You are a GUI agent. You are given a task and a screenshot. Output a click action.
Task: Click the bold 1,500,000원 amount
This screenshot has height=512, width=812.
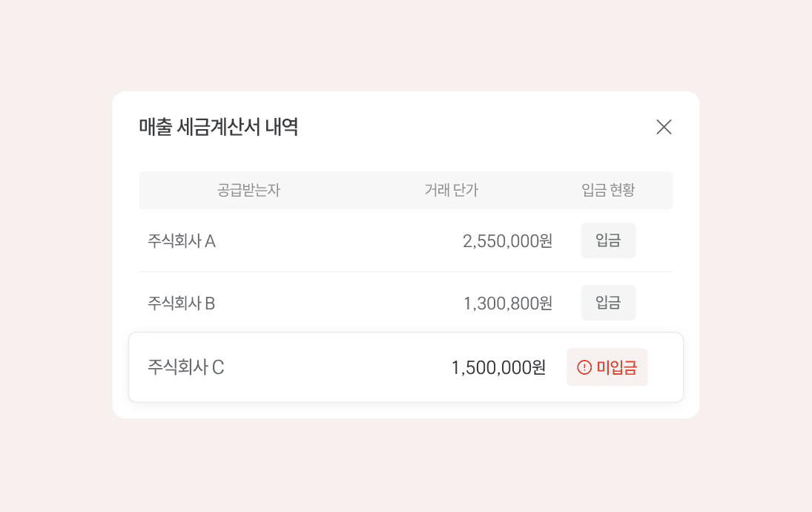pyautogui.click(x=498, y=367)
